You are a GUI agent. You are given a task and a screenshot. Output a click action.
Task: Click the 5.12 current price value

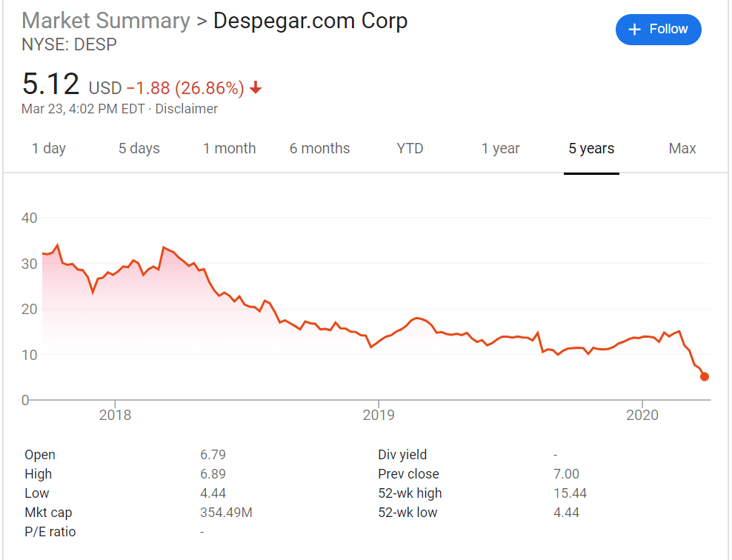pos(50,84)
